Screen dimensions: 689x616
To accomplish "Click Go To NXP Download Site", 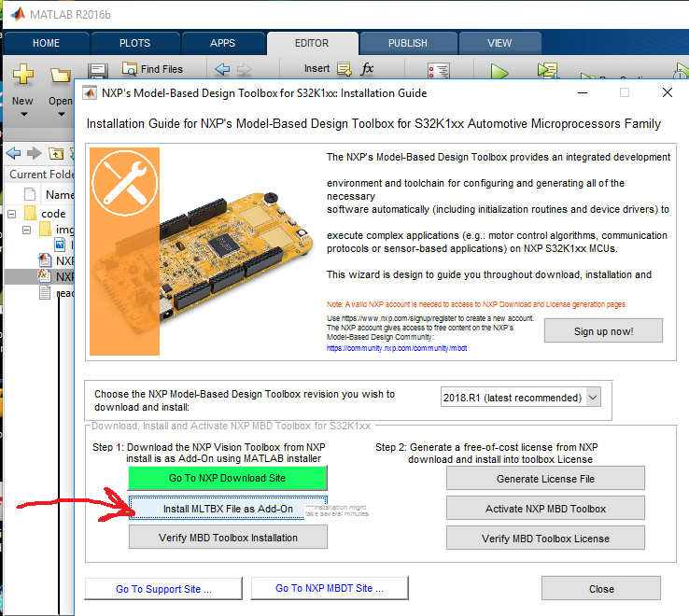I will (x=228, y=478).
